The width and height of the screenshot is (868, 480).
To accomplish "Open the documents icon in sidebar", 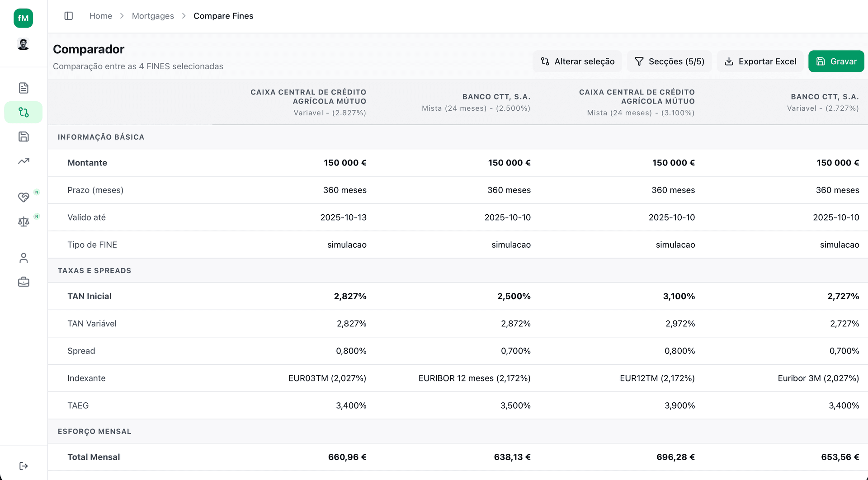I will pyautogui.click(x=24, y=88).
